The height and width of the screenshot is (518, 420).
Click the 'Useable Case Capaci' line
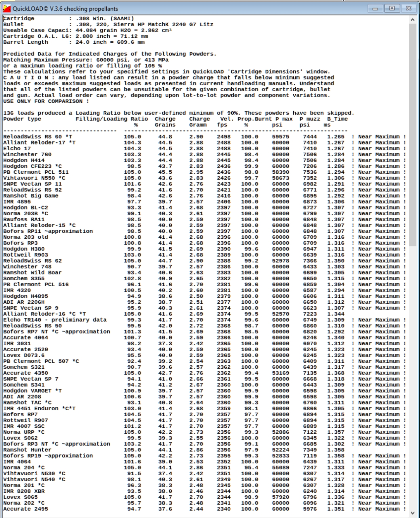(88, 31)
